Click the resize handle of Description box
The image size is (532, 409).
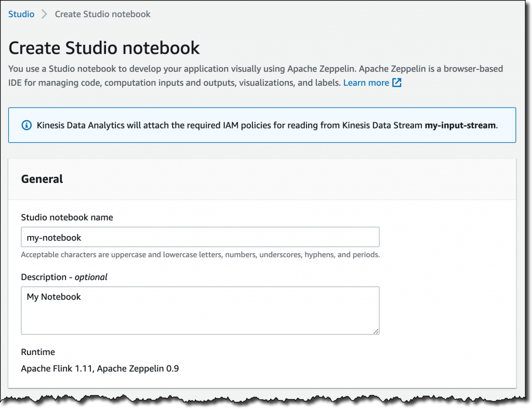[376, 331]
